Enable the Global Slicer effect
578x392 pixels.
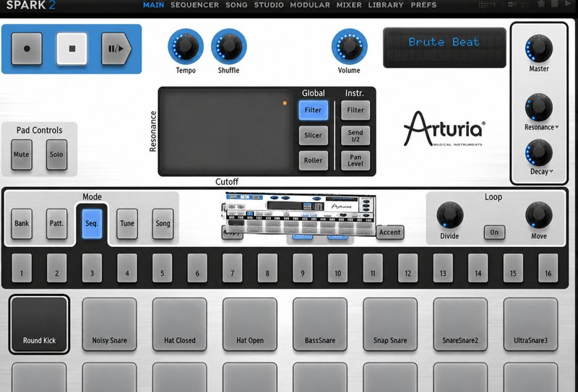[313, 135]
